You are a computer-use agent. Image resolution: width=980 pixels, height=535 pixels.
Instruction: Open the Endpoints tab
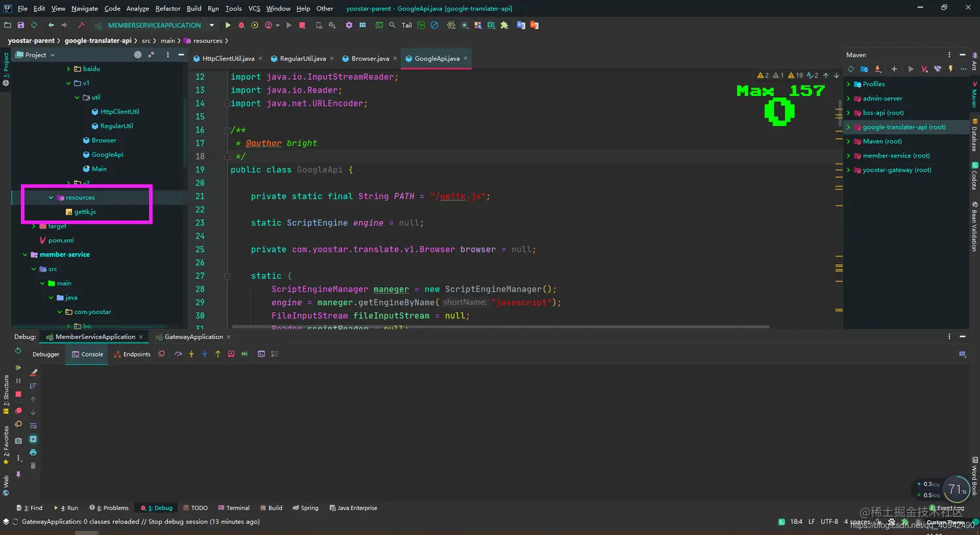[132, 354]
